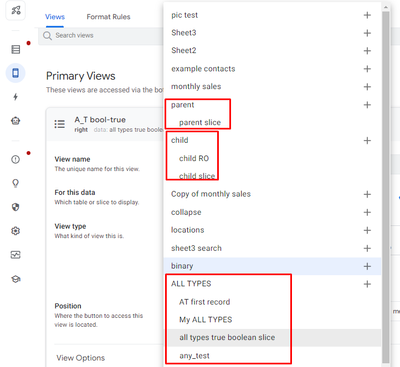Add slice for Sheet3 table

coord(367,33)
